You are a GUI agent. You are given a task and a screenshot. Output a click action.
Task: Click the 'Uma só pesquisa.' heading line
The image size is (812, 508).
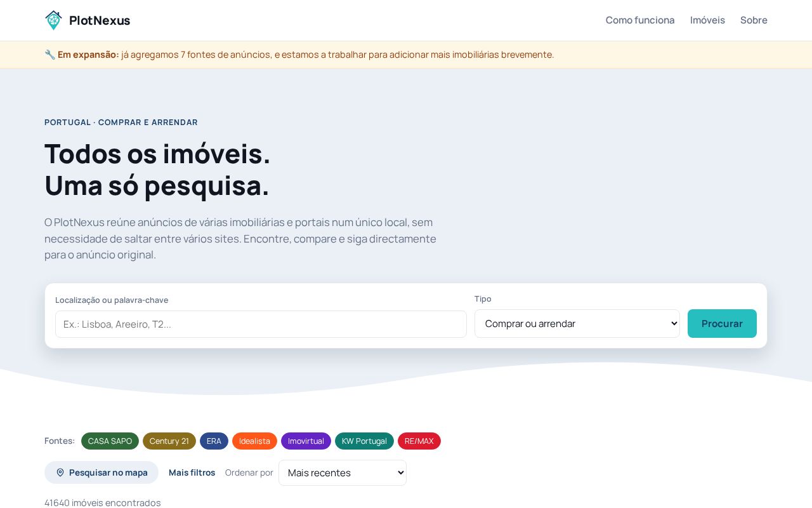pyautogui.click(x=157, y=185)
